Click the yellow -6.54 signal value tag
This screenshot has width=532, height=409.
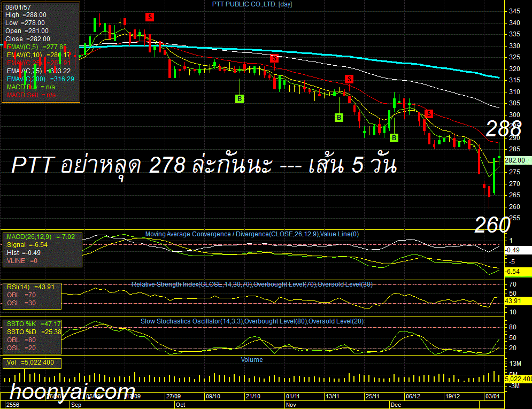coord(518,272)
